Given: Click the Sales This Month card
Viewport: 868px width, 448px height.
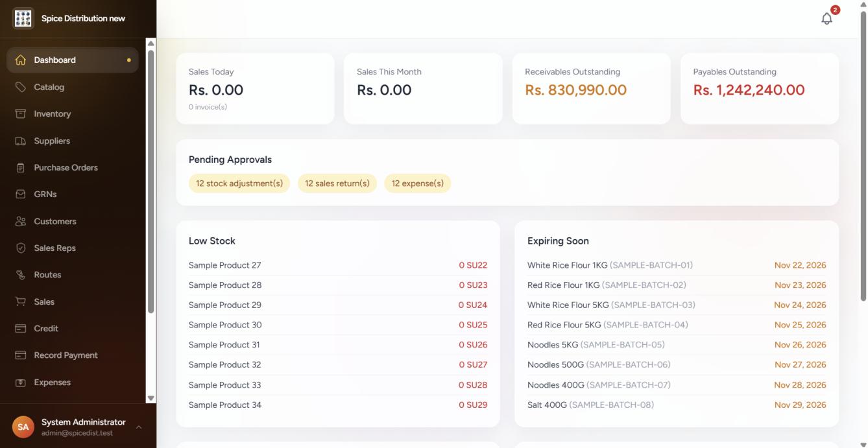Looking at the screenshot, I should pyautogui.click(x=423, y=89).
